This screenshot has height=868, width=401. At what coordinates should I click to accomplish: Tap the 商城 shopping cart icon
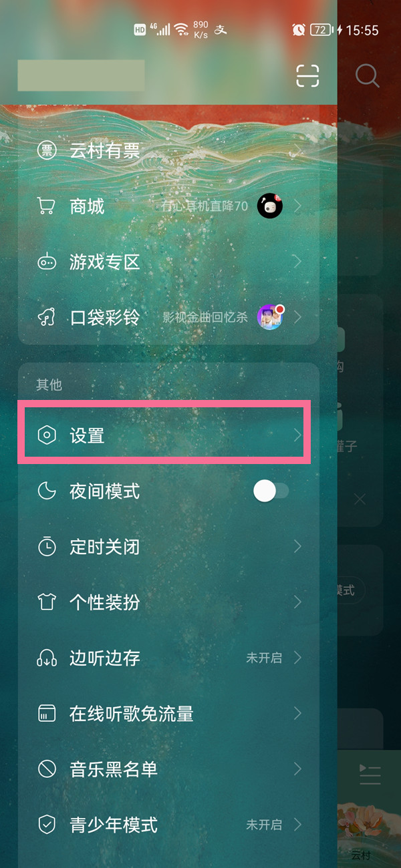[46, 206]
